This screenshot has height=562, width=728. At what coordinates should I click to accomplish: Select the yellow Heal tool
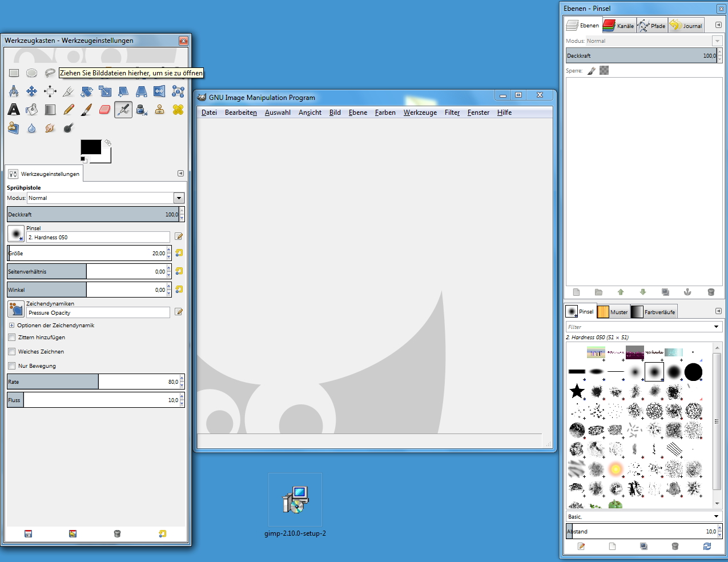pyautogui.click(x=178, y=110)
